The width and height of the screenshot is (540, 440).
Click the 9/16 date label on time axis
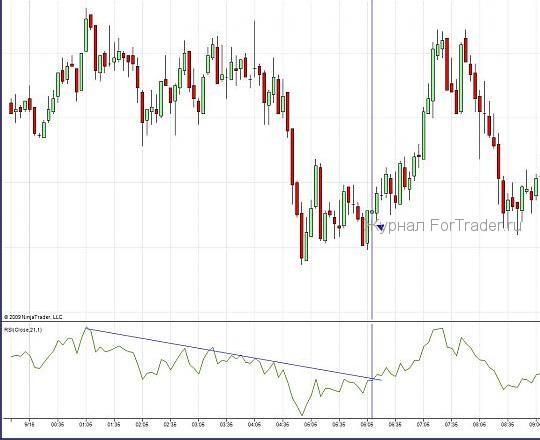(30, 425)
